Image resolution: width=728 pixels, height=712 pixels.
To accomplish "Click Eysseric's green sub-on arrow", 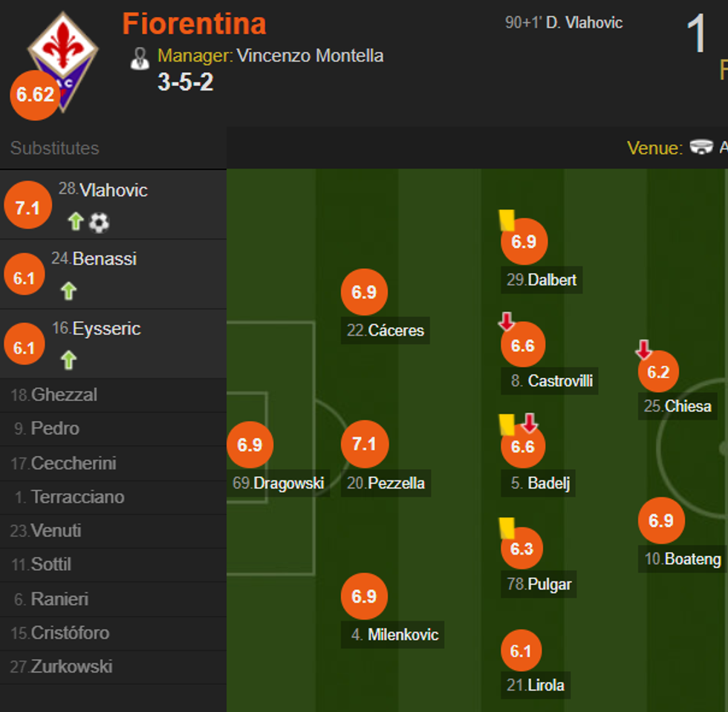I will pyautogui.click(x=68, y=361).
